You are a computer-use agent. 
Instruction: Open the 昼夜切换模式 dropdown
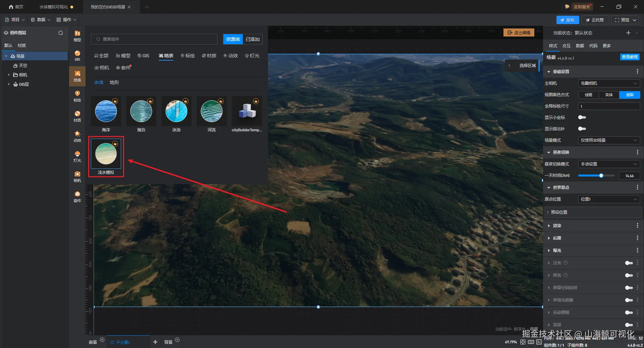[609, 164]
